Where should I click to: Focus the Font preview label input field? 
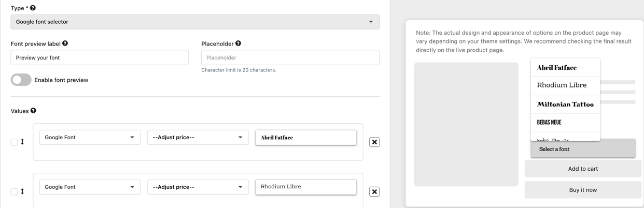(100, 57)
